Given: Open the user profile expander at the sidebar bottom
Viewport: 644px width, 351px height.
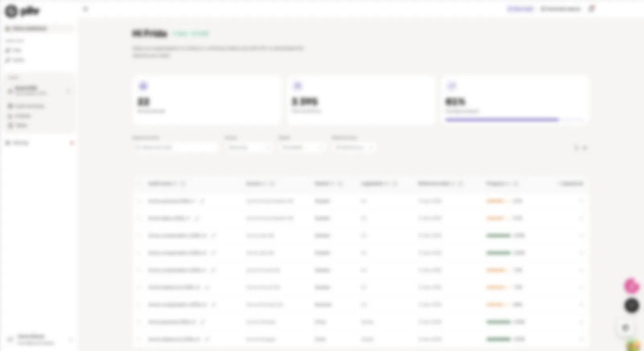Looking at the screenshot, I should click(71, 340).
